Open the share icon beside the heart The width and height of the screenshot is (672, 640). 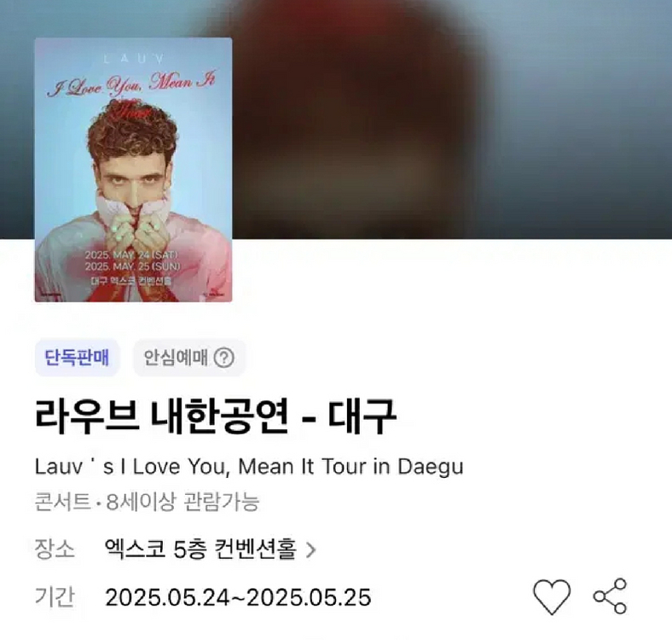pyautogui.click(x=610, y=596)
